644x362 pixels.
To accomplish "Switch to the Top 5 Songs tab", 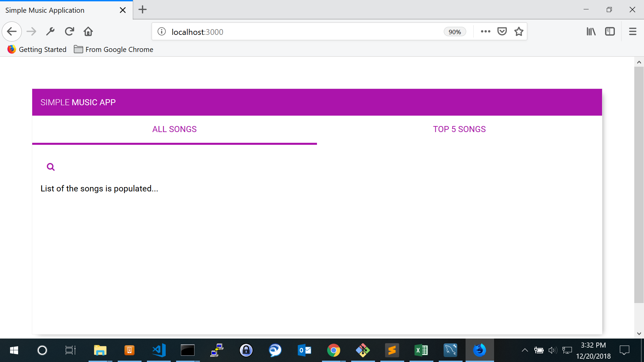I will pos(459,129).
